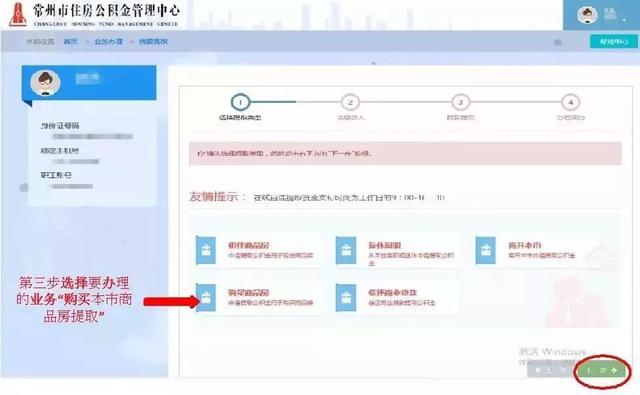Click the 首页 breadcrumb link

[x=70, y=42]
